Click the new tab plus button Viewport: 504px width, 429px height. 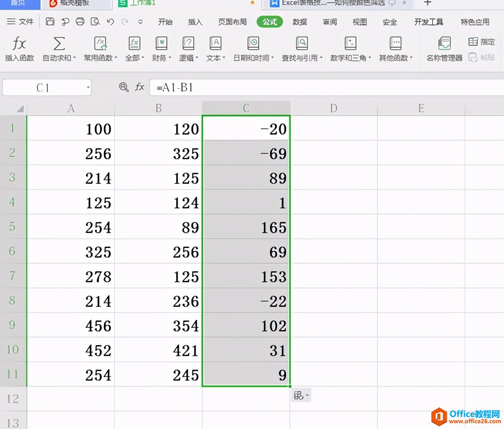[427, 3]
